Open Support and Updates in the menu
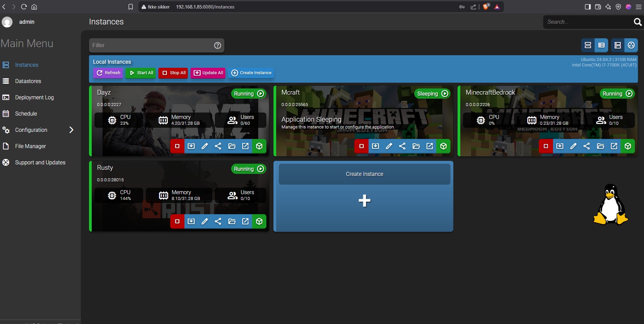The height and width of the screenshot is (324, 644). (x=40, y=162)
